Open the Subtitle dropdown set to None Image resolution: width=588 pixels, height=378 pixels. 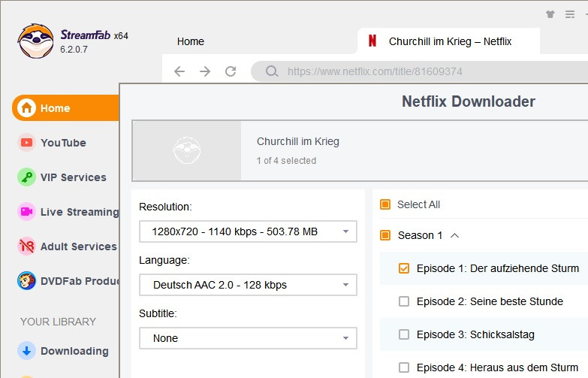248,338
